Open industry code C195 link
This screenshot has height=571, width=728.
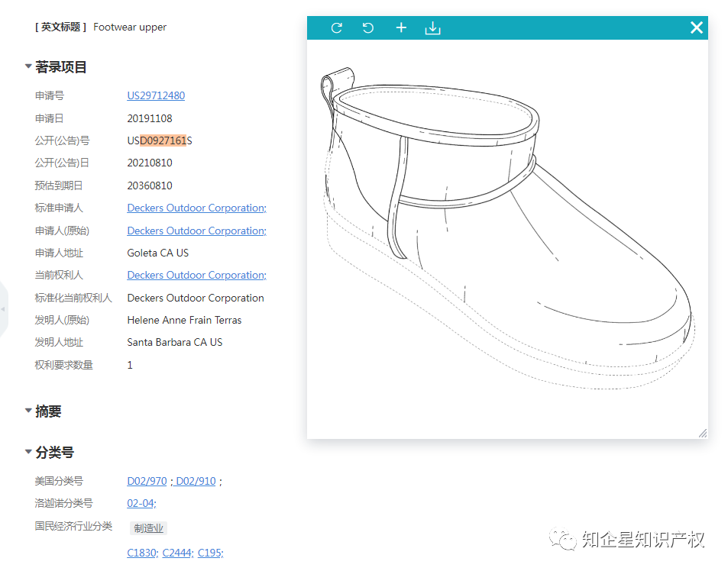click(x=211, y=553)
